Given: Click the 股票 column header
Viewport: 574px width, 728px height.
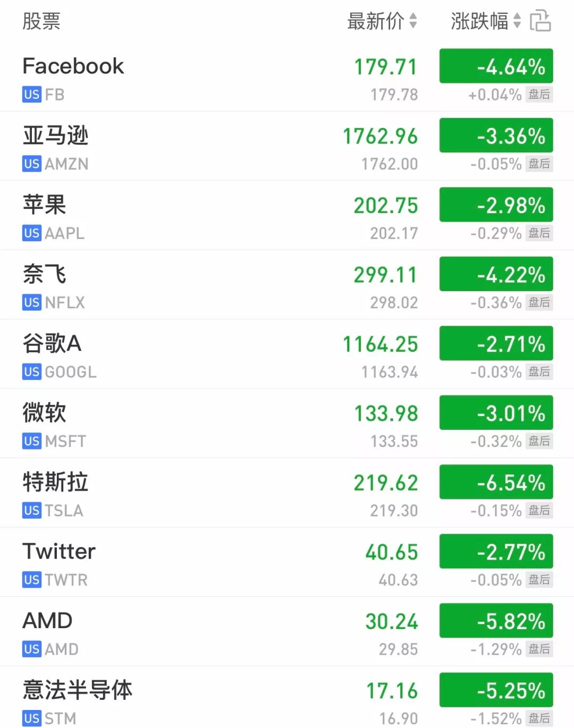Looking at the screenshot, I should coord(41,21).
